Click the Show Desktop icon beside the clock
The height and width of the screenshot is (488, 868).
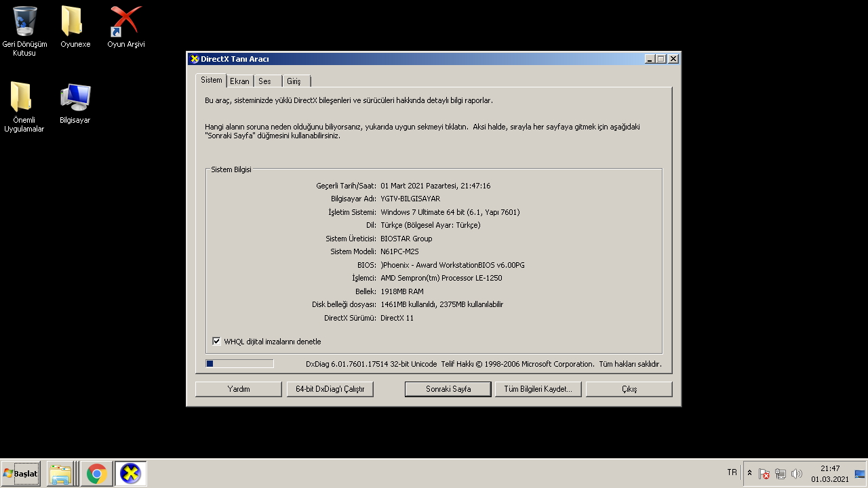pyautogui.click(x=860, y=474)
